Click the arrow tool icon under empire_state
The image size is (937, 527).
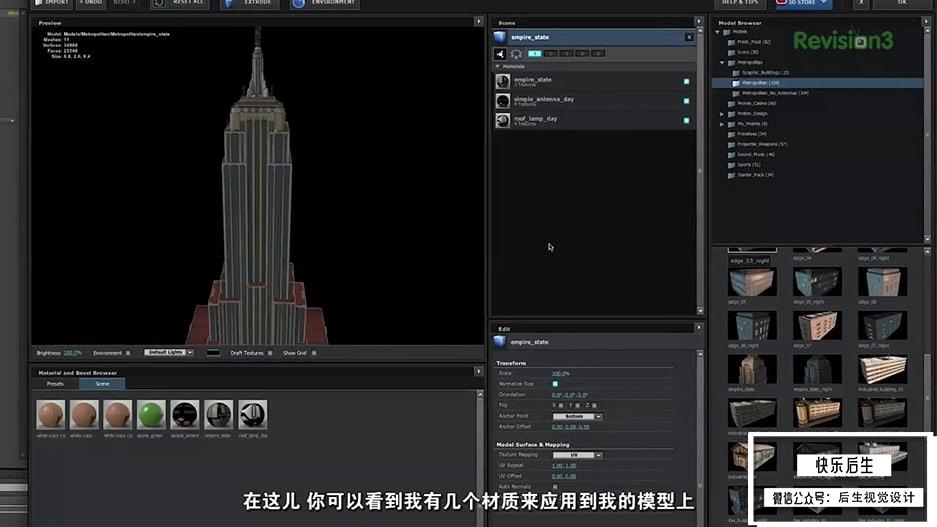pyautogui.click(x=500, y=54)
